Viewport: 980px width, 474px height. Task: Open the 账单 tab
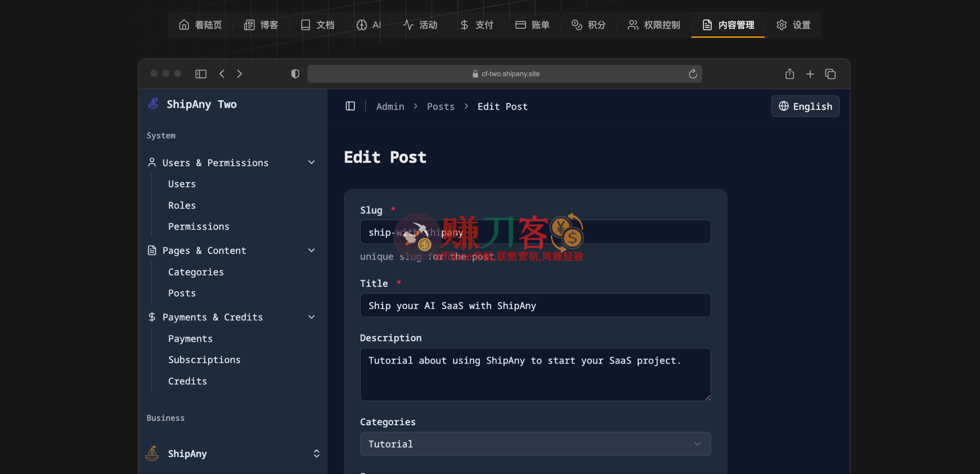532,25
